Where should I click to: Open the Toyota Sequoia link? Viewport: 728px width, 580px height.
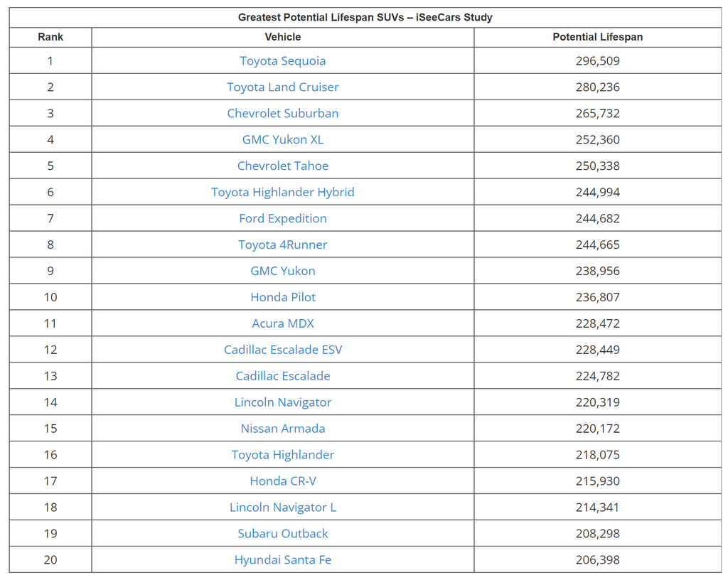point(282,61)
